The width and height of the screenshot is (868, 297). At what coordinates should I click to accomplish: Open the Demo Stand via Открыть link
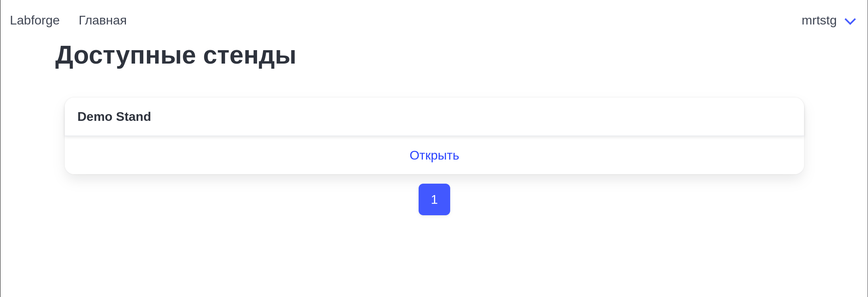click(x=434, y=156)
